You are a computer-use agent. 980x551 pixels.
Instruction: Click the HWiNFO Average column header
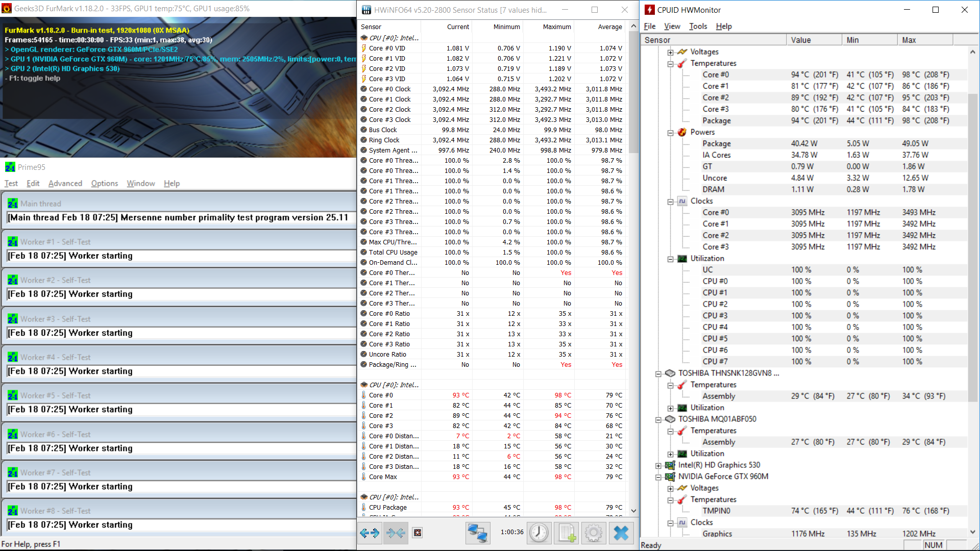coord(599,27)
